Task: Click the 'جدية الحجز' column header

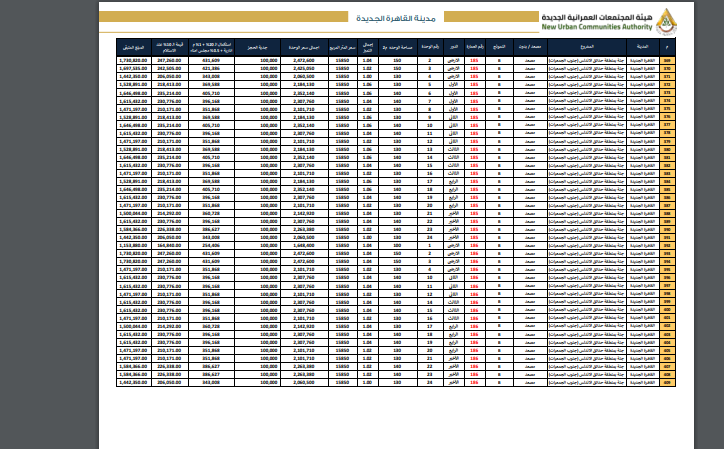Action: click(257, 47)
